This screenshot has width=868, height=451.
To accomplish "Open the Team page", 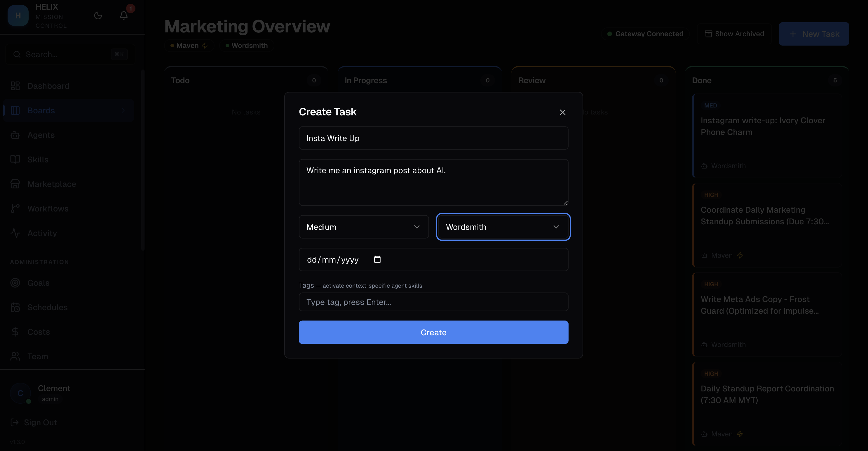I will (x=69, y=356).
